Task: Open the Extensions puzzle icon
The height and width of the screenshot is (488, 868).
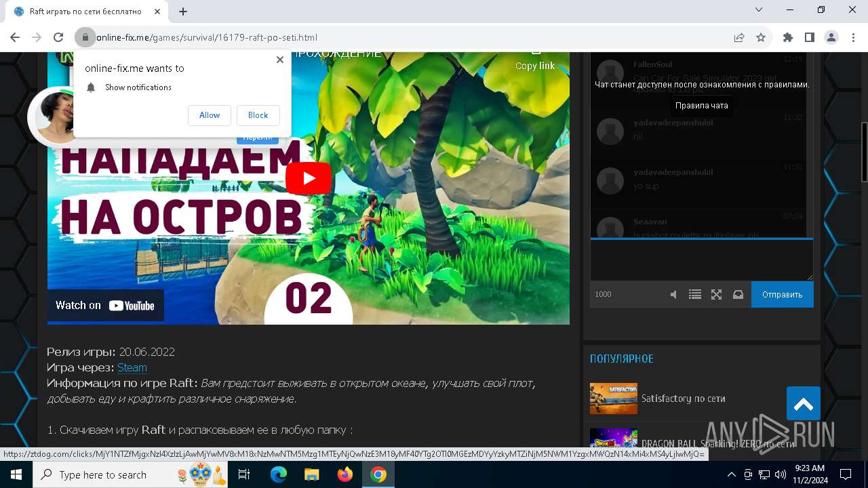Action: pos(788,37)
